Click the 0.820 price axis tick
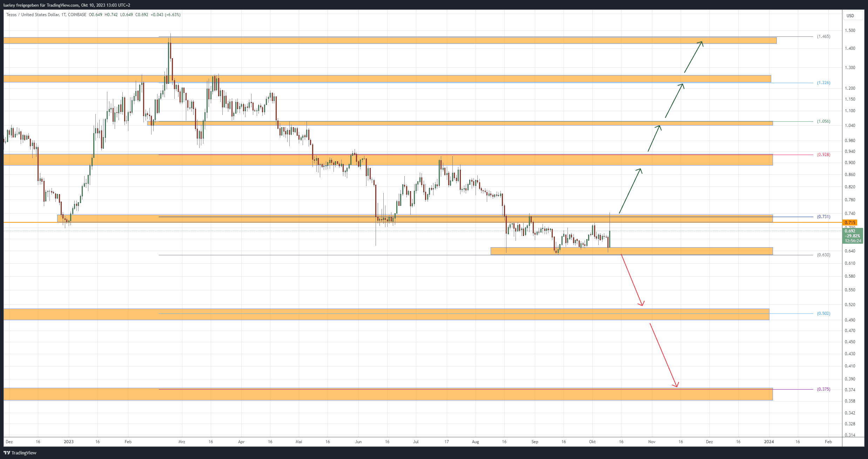This screenshot has height=459, width=868. click(850, 187)
